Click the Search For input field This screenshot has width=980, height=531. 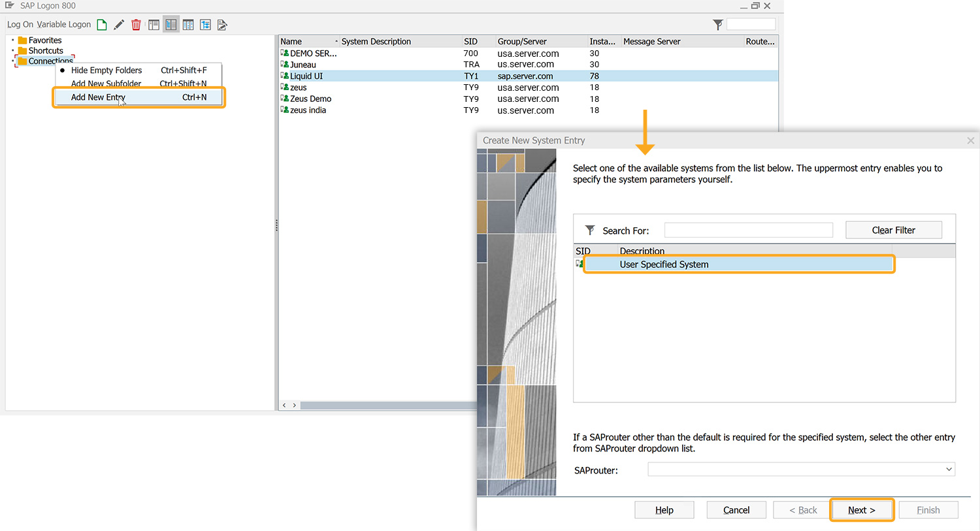click(x=749, y=230)
